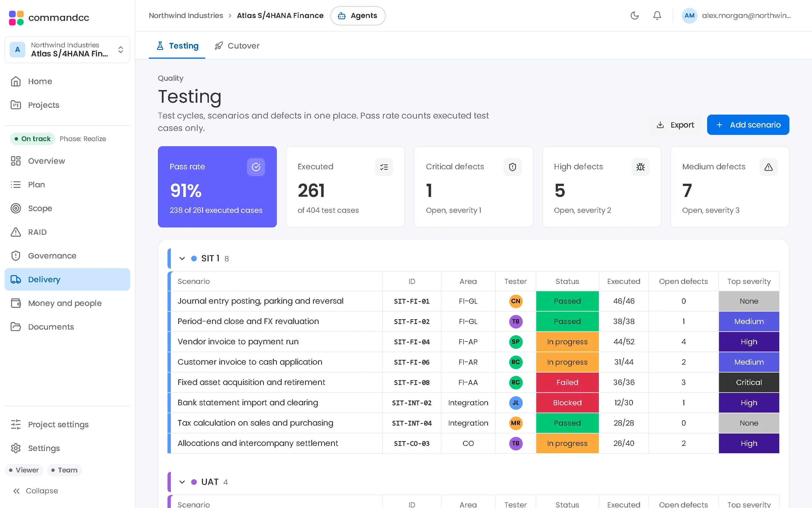Collapse the SIT 1 group
The height and width of the screenshot is (508, 812).
[182, 258]
